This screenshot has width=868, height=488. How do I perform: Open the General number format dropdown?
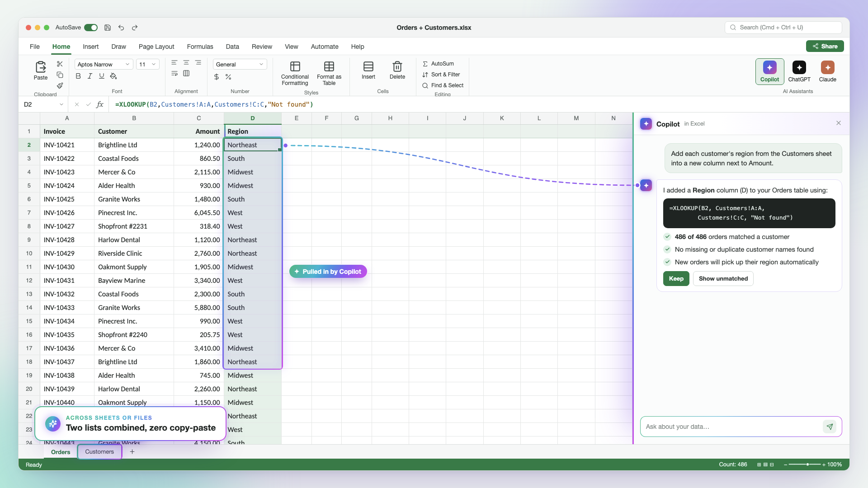point(240,64)
